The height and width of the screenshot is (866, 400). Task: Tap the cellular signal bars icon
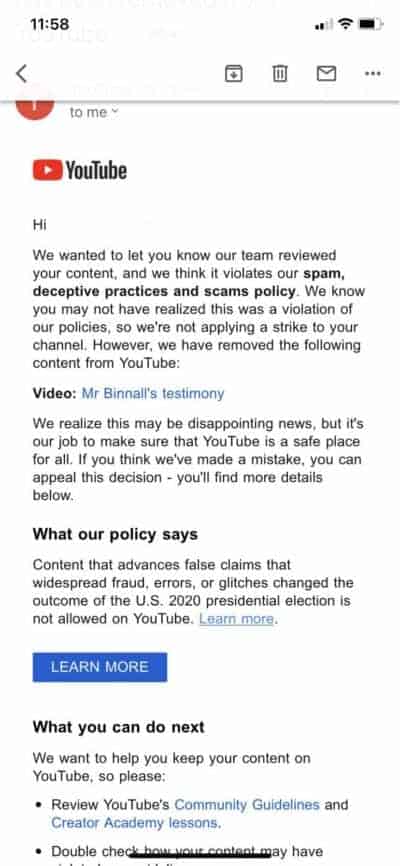[324, 24]
